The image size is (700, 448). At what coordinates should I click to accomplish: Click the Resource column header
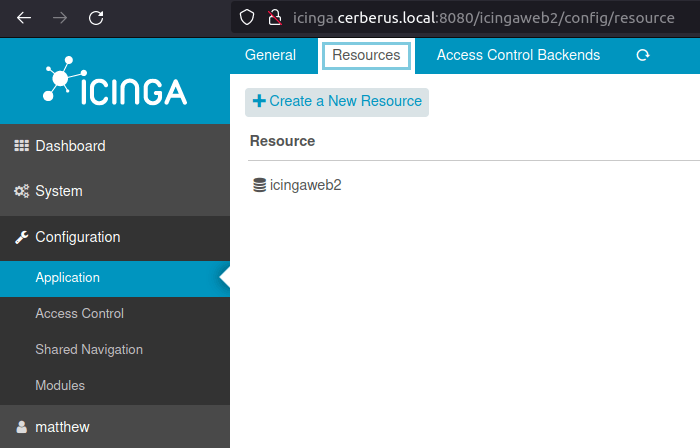click(282, 141)
